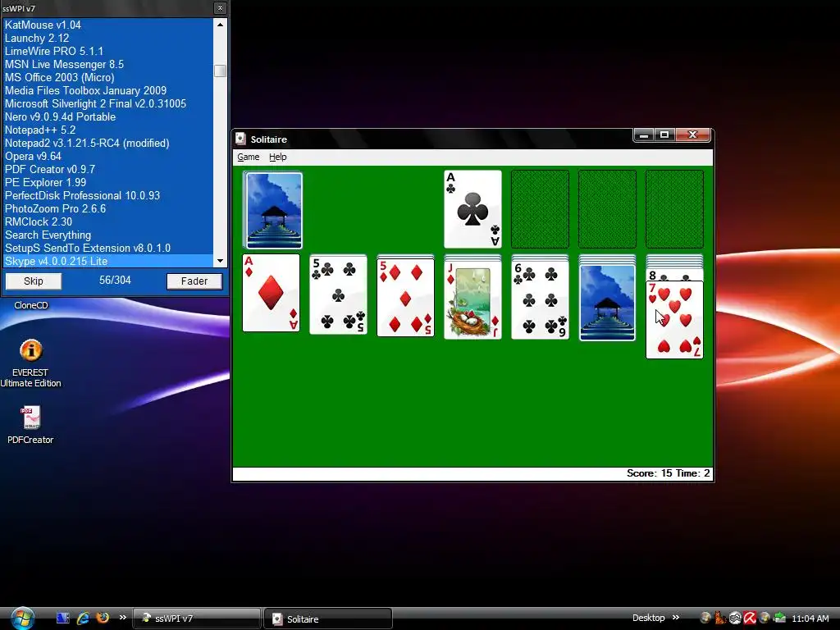Launch Firefox from quick launch
The height and width of the screenshot is (630, 840).
[103, 618]
